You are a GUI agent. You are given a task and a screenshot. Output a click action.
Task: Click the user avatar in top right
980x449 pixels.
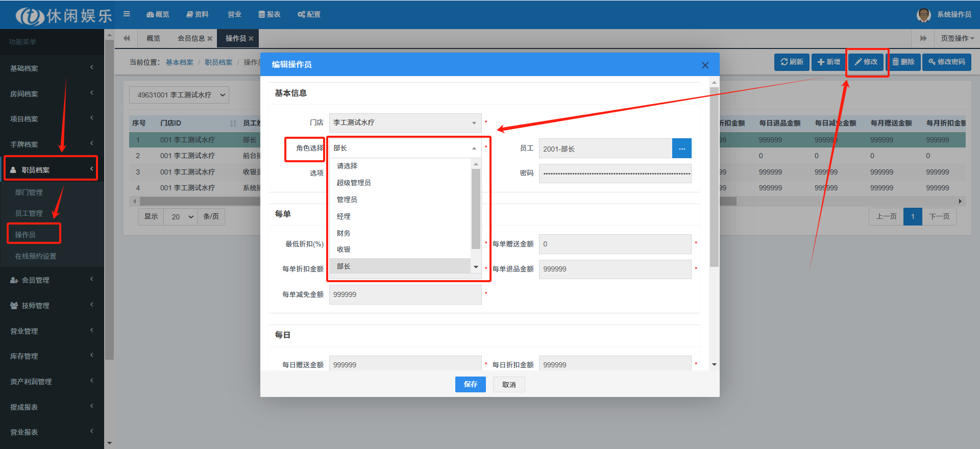[923, 15]
